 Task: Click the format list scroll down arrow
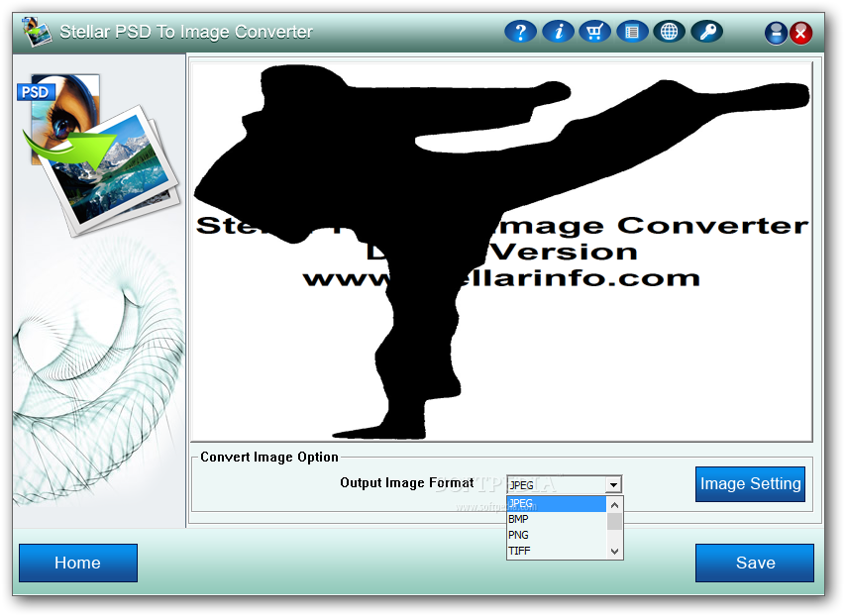coord(614,552)
